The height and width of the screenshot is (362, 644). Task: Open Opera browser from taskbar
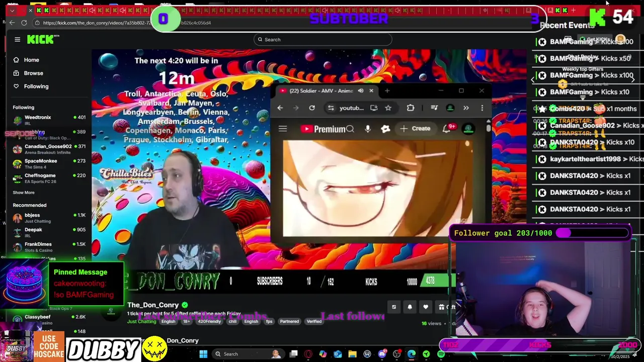(x=308, y=354)
